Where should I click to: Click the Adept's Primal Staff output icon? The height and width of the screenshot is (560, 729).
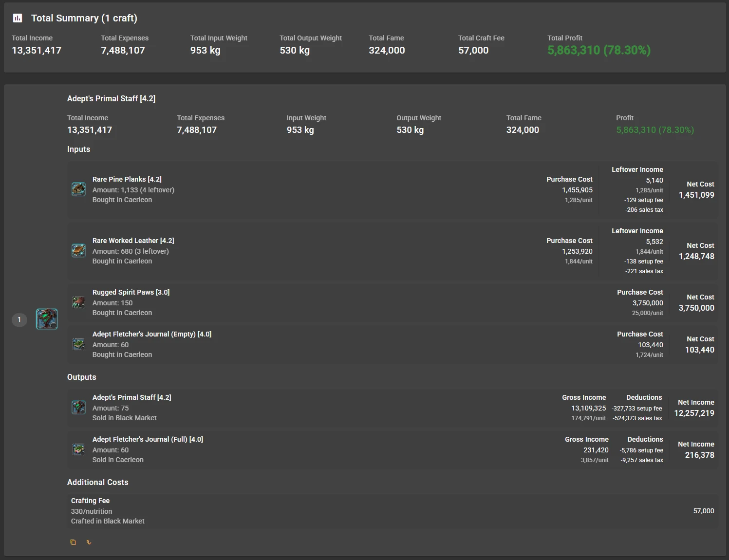[78, 407]
